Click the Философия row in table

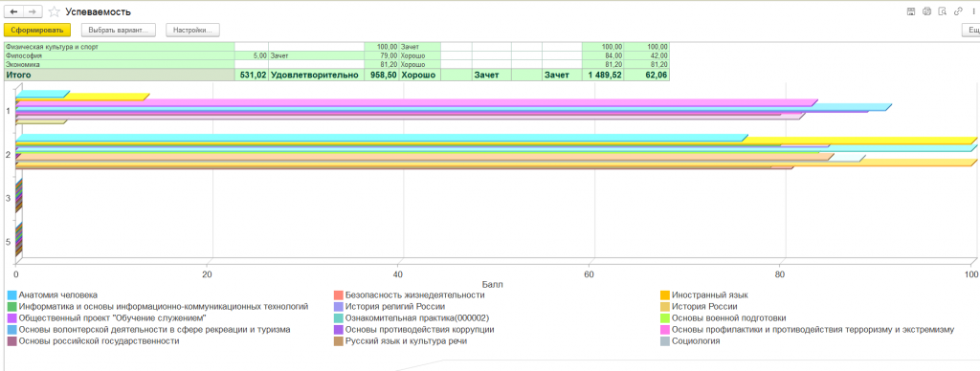pyautogui.click(x=336, y=55)
